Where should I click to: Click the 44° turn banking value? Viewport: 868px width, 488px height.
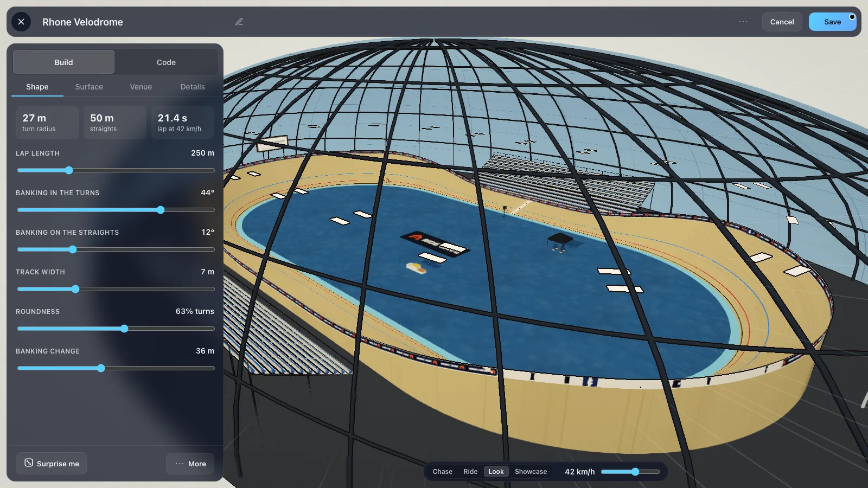(x=207, y=192)
